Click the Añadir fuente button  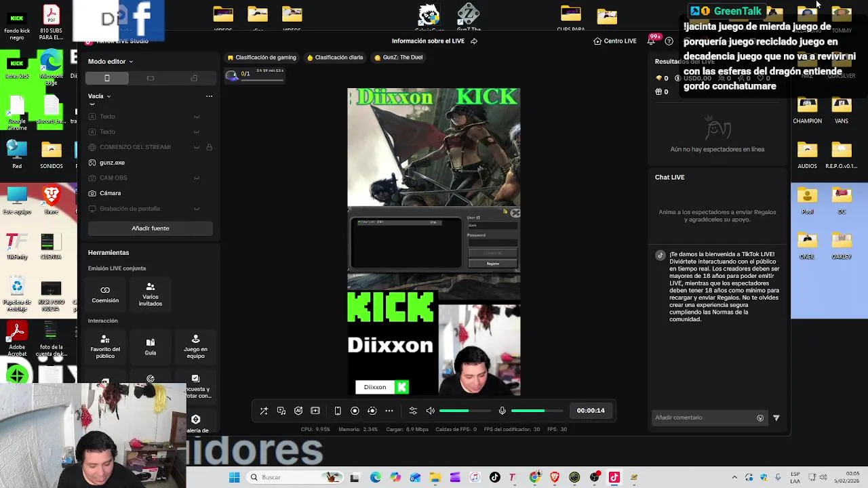151,228
